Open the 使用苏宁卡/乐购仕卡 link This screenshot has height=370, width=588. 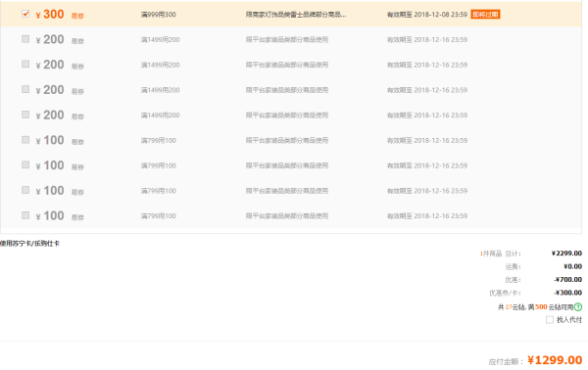[29, 244]
